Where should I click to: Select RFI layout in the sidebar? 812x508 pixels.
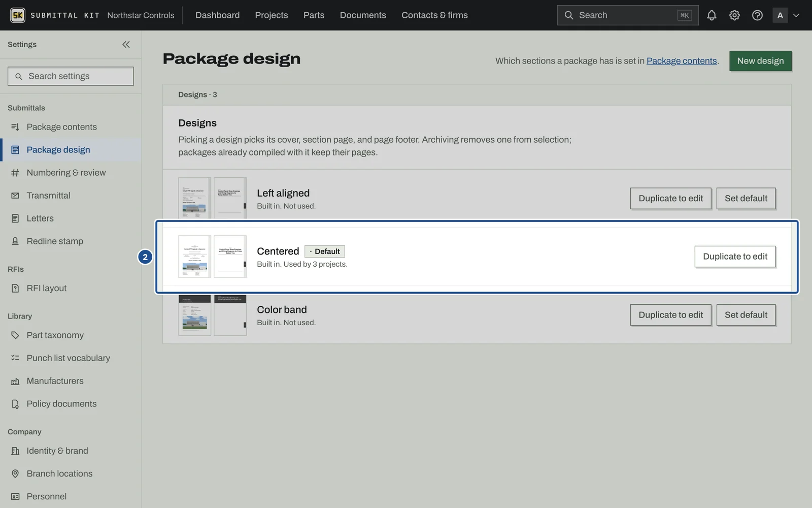click(x=71, y=289)
